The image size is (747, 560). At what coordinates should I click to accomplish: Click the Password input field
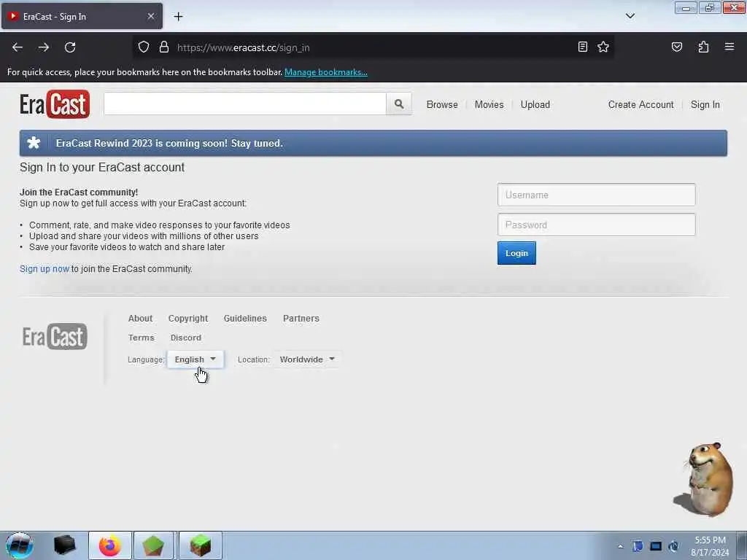click(x=597, y=225)
